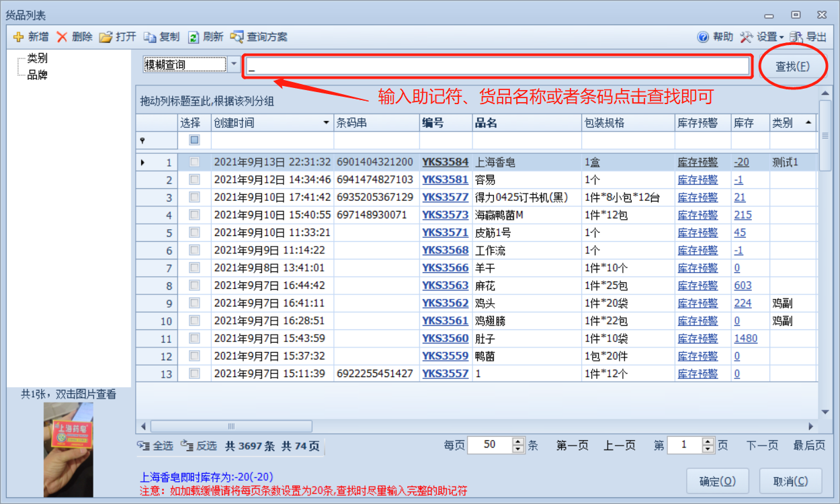Open item link YKS3577
840x504 pixels.
tap(445, 197)
